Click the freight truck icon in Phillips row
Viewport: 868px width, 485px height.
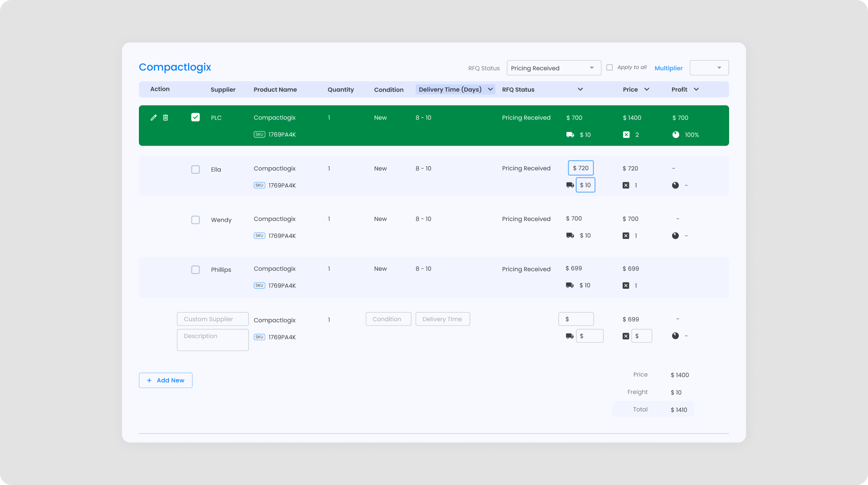point(570,285)
